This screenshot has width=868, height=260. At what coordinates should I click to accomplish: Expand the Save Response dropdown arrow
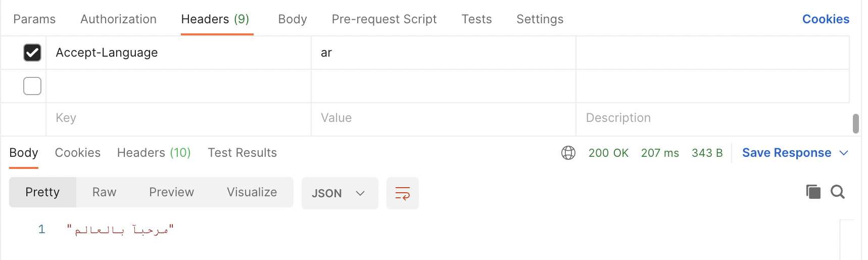(x=843, y=153)
